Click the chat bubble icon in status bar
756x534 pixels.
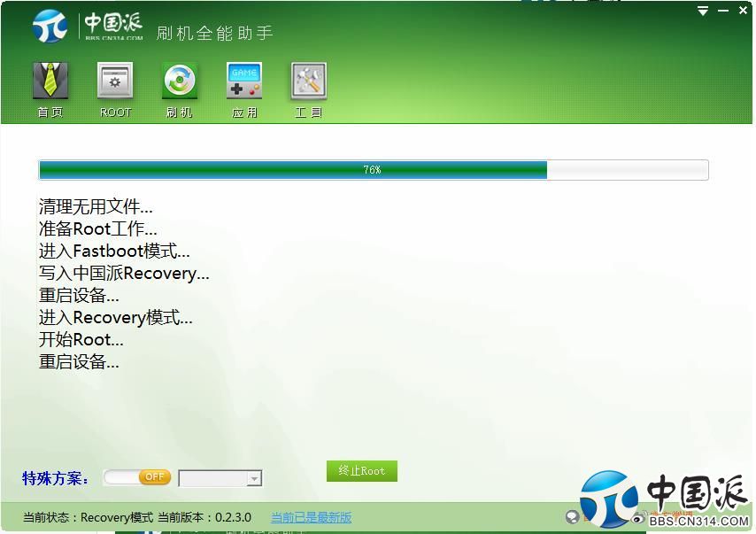pos(572,517)
